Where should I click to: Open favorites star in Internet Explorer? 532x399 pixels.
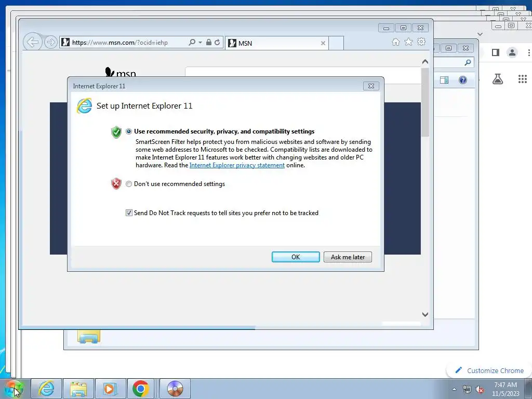pyautogui.click(x=408, y=42)
